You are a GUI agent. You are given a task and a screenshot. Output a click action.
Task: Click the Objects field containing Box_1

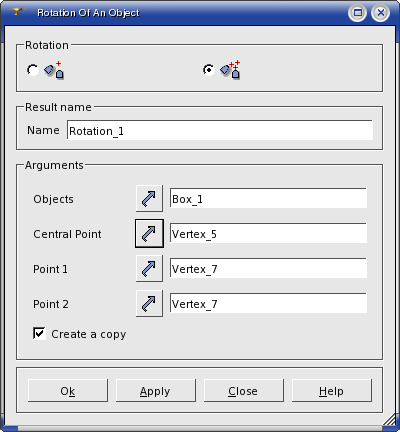[x=268, y=198]
